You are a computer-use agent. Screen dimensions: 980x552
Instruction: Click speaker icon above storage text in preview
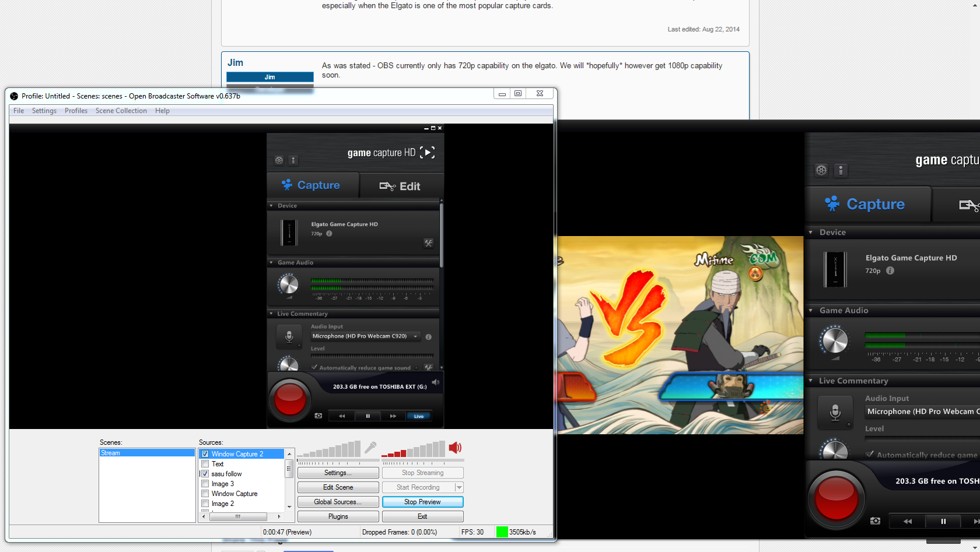(435, 382)
